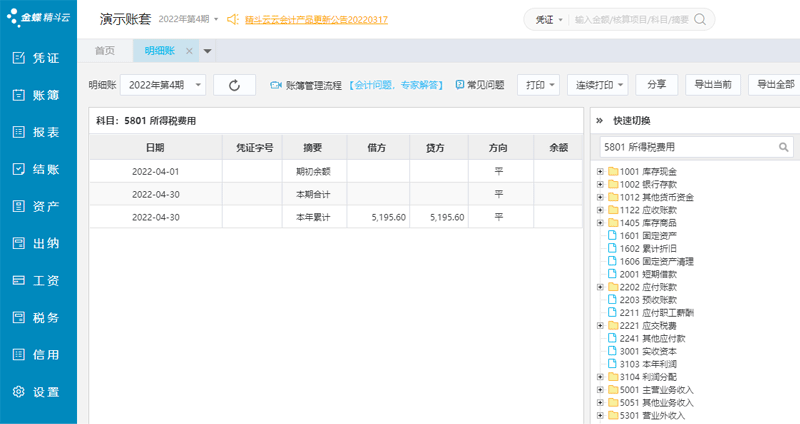
Task: Click the 凭证字号 column header
Action: click(254, 148)
